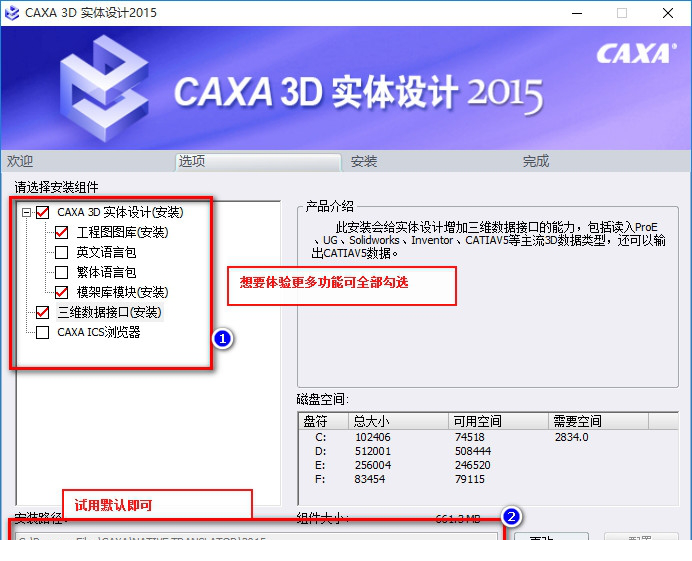The width and height of the screenshot is (692, 561).
Task: Switch to the 欢迎 step tab
Action: pyautogui.click(x=20, y=162)
